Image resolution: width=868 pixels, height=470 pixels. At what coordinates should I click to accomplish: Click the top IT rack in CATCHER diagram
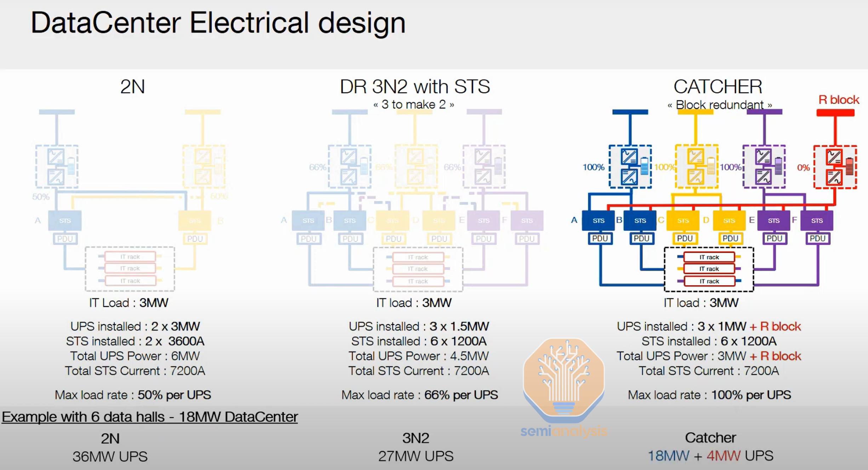[x=709, y=257]
